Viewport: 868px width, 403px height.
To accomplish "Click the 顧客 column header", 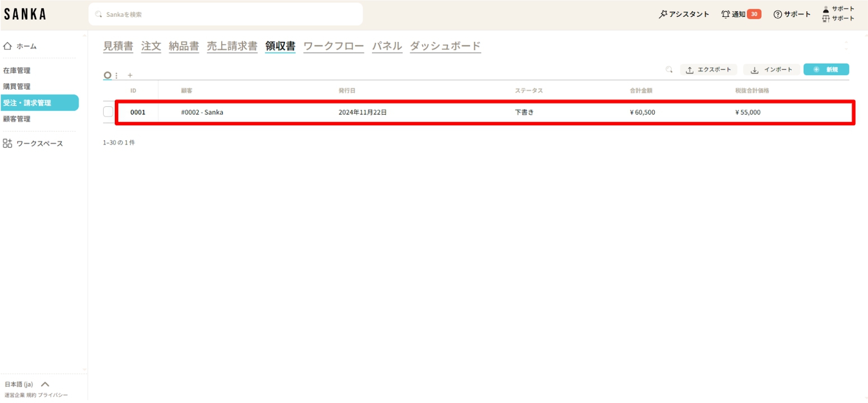I will click(x=186, y=91).
